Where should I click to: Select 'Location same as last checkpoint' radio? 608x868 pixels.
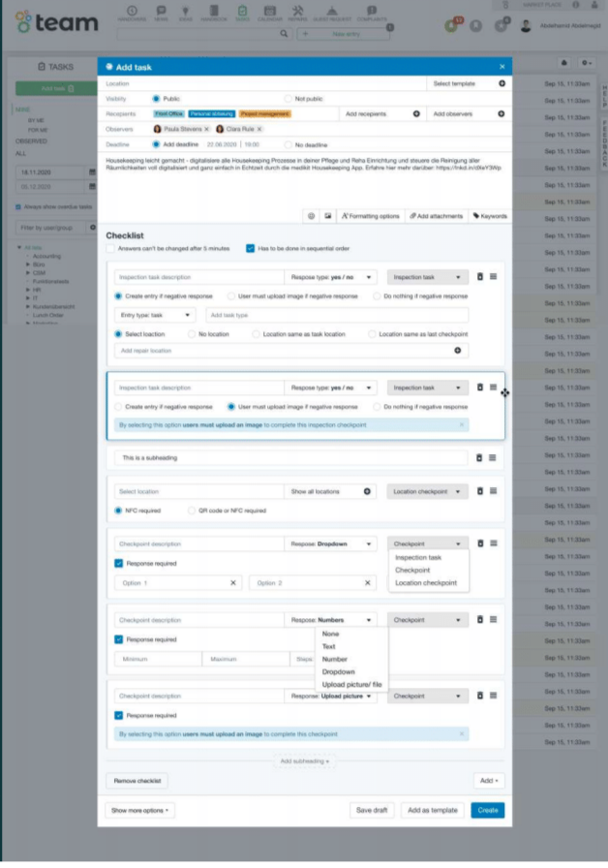pyautogui.click(x=372, y=334)
